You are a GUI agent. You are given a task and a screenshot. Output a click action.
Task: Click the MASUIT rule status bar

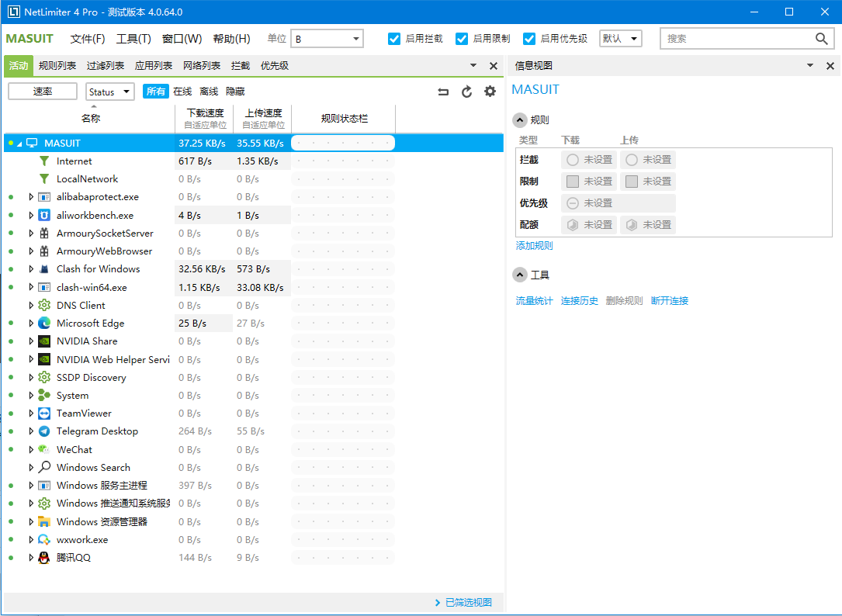click(x=342, y=143)
